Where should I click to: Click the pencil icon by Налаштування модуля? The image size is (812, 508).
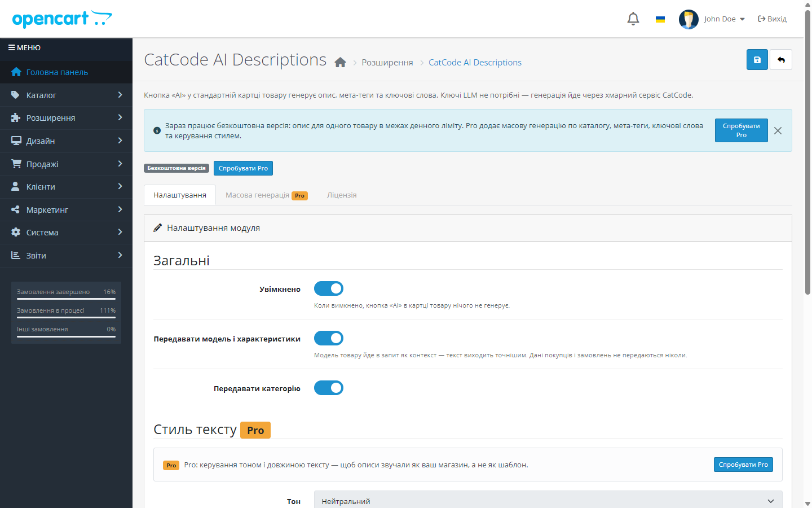pos(158,228)
